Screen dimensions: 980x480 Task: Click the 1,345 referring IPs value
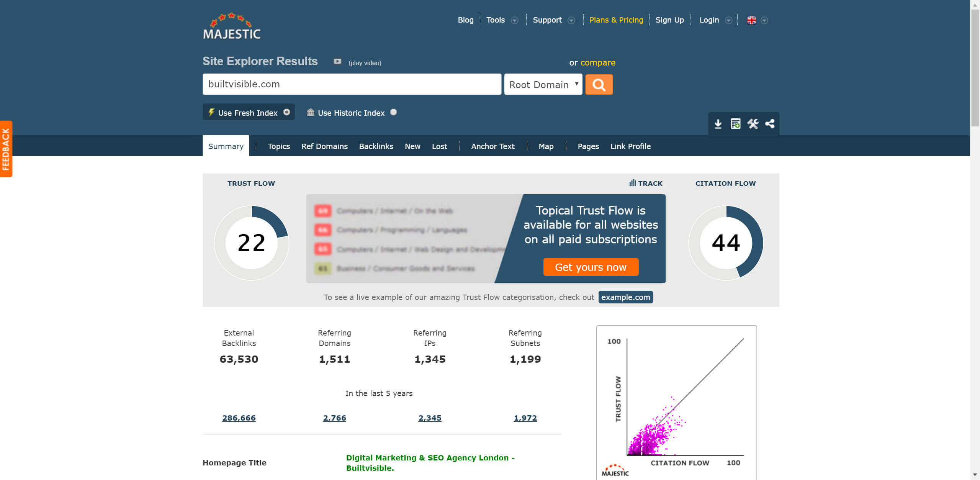pos(430,359)
